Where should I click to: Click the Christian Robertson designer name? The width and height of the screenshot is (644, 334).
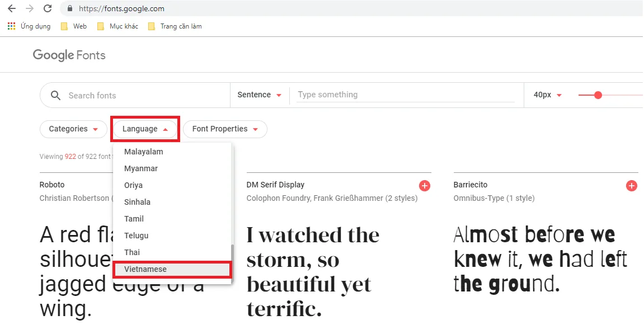click(x=74, y=198)
